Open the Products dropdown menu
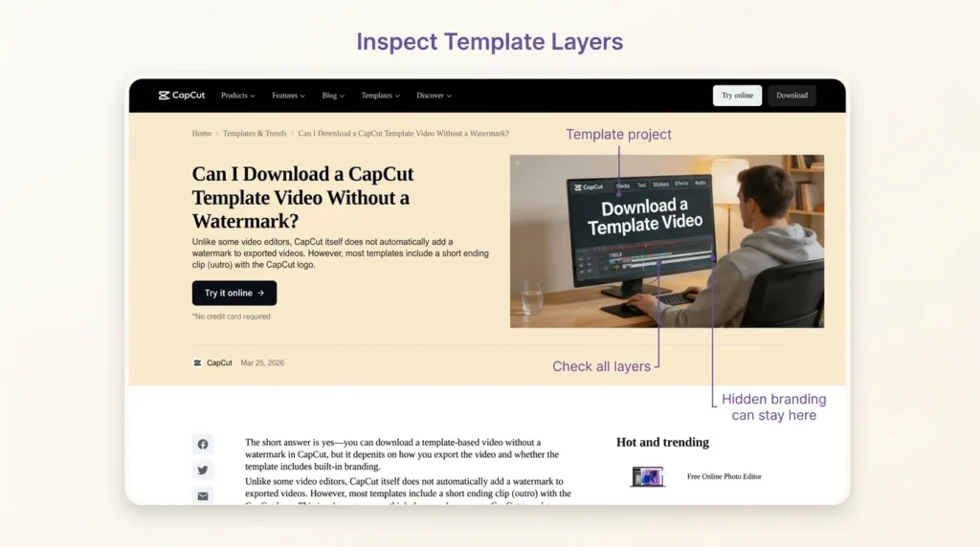 237,96
